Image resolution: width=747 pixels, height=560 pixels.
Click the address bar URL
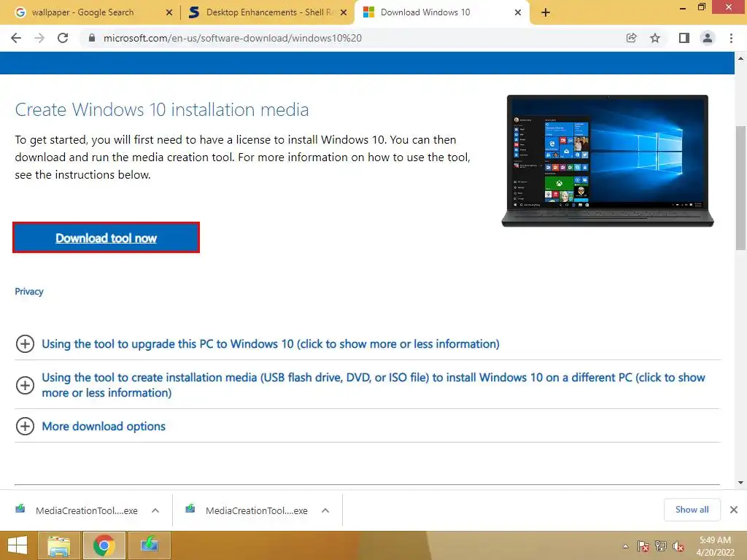pyautogui.click(x=233, y=38)
